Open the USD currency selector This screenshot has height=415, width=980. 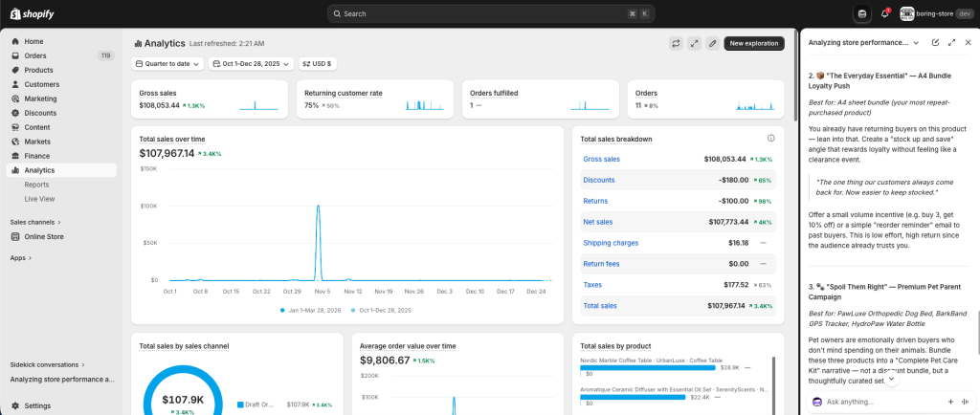[x=318, y=64]
